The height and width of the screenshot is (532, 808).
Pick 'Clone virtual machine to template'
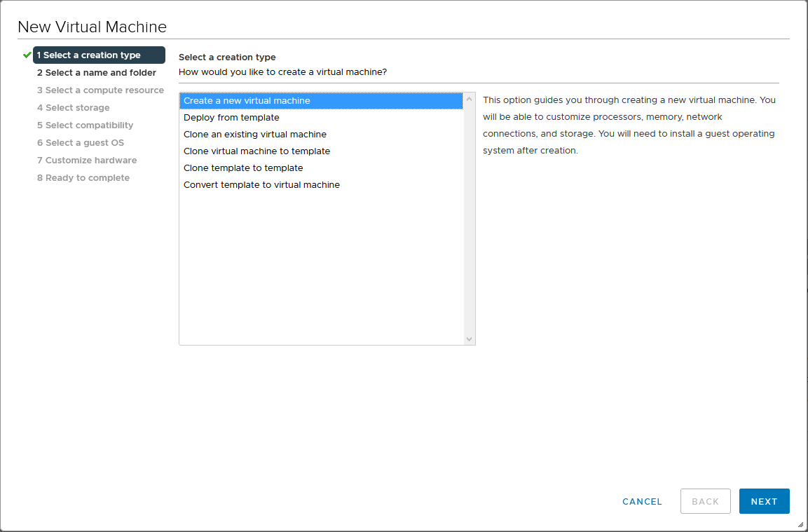(256, 151)
